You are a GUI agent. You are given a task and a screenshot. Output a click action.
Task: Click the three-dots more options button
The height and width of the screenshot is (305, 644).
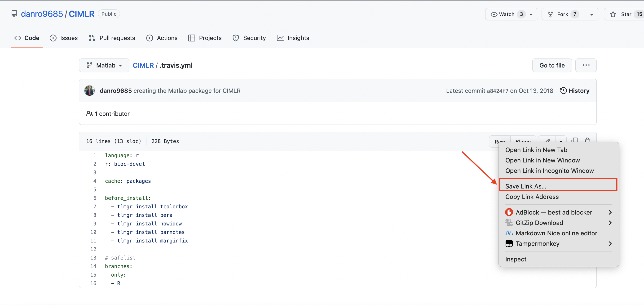point(586,65)
